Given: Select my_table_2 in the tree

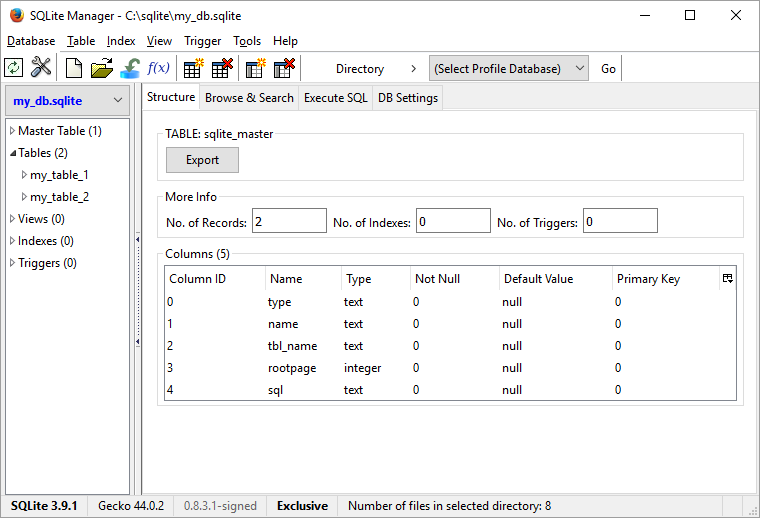Looking at the screenshot, I should [x=60, y=197].
